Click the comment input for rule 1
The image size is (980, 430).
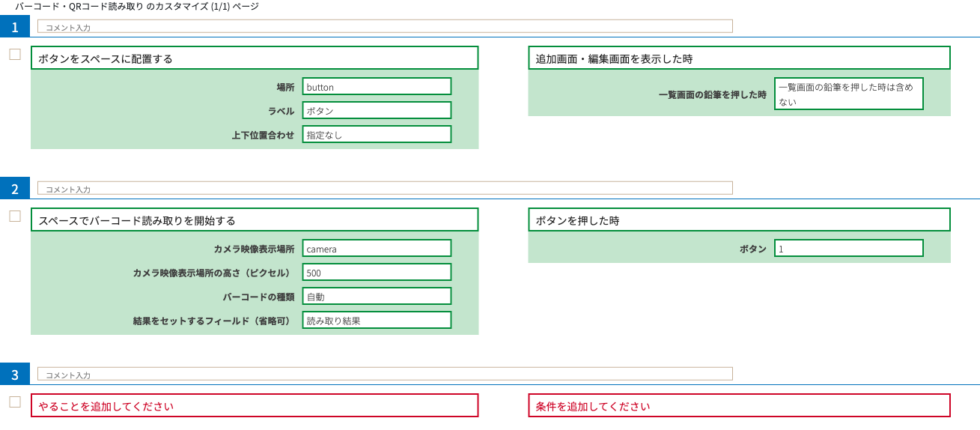click(x=385, y=27)
